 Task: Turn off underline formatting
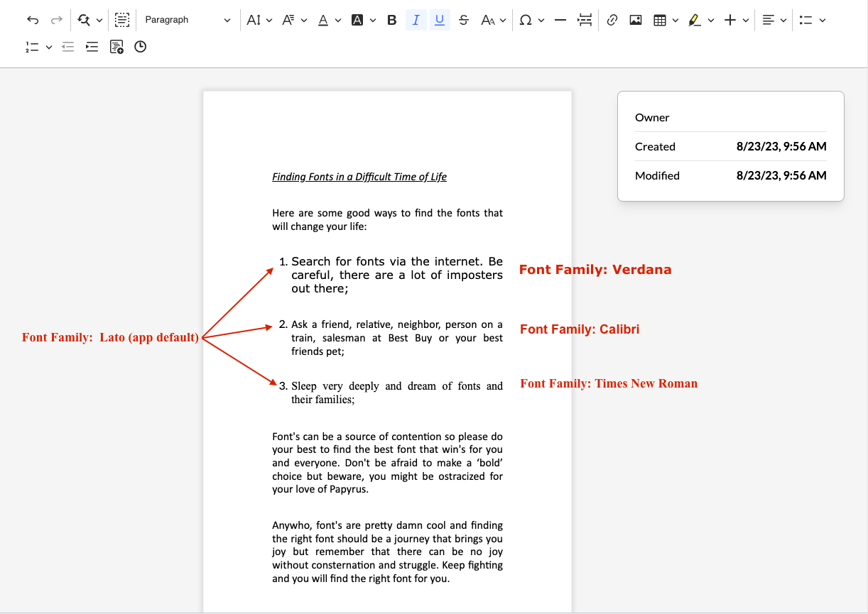(439, 20)
